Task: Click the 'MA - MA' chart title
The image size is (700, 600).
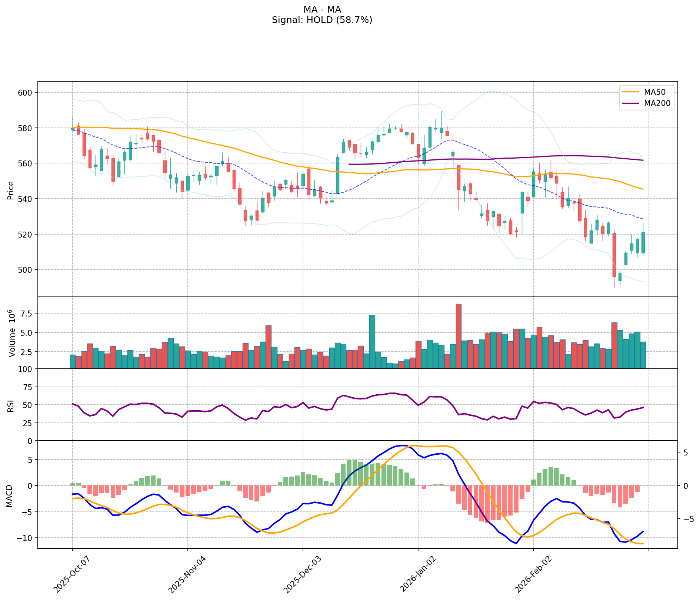Action: [x=322, y=10]
